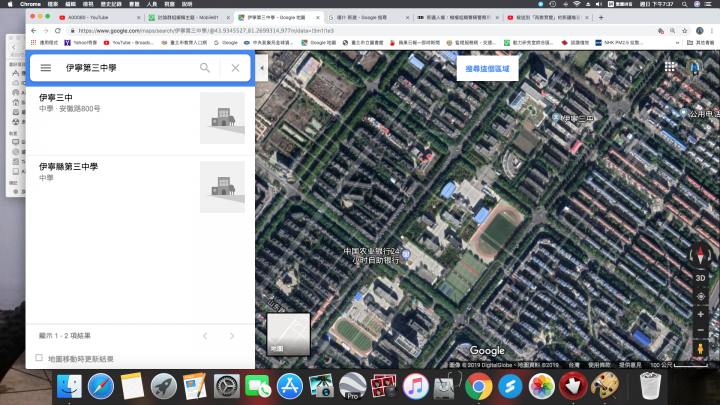This screenshot has height=405, width=720.
Task: Click the search field containing 伊寧第三中學
Action: coord(129,68)
